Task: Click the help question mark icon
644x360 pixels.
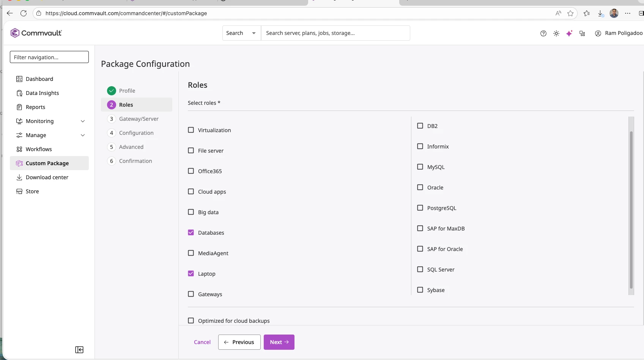Action: click(543, 33)
